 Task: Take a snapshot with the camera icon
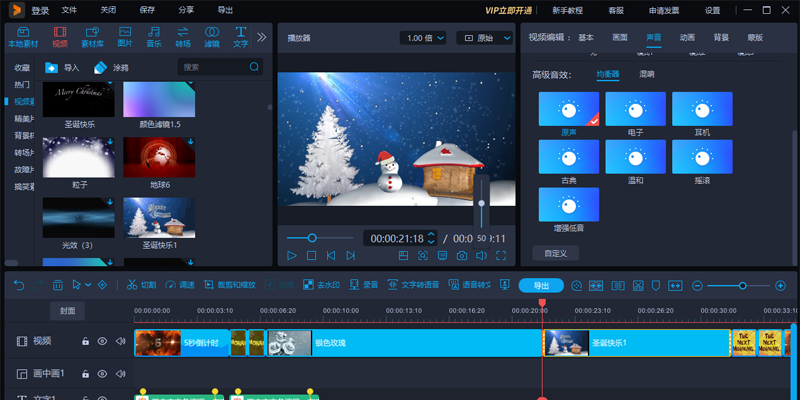pos(462,256)
